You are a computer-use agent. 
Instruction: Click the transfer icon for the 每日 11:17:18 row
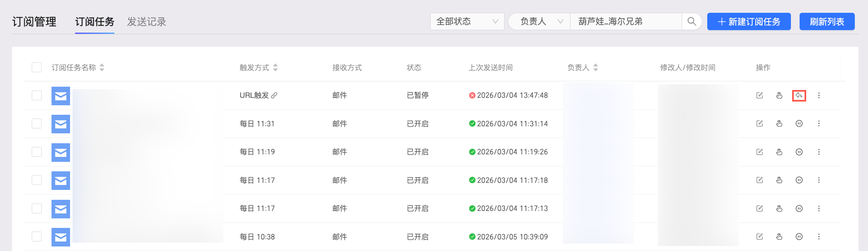(779, 180)
